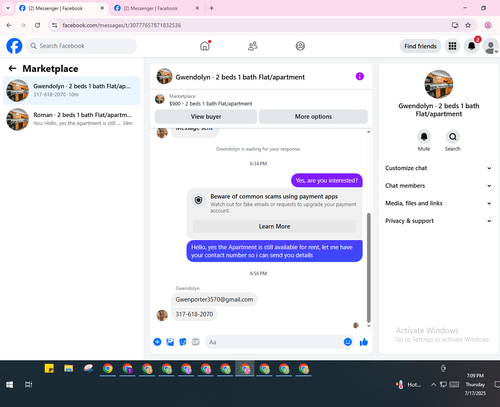Choose a GIF with the GIF icon

coord(196,342)
